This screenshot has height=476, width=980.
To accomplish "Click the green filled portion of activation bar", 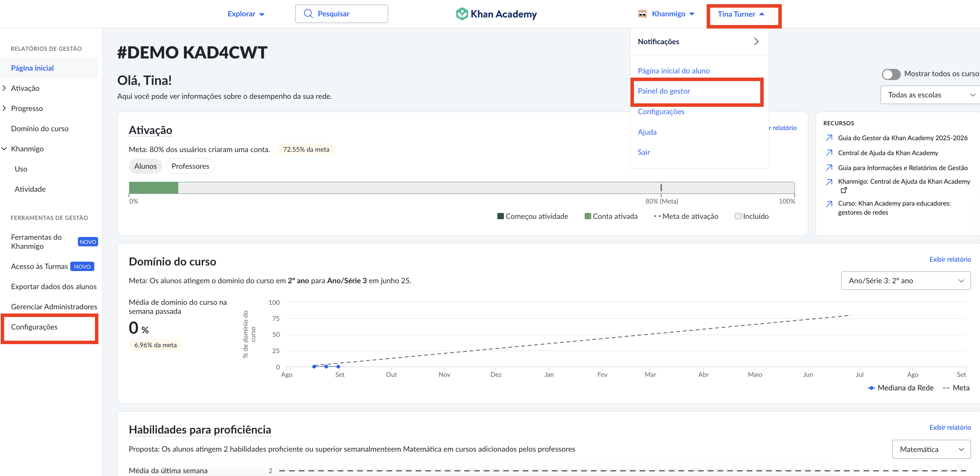I will coord(154,188).
